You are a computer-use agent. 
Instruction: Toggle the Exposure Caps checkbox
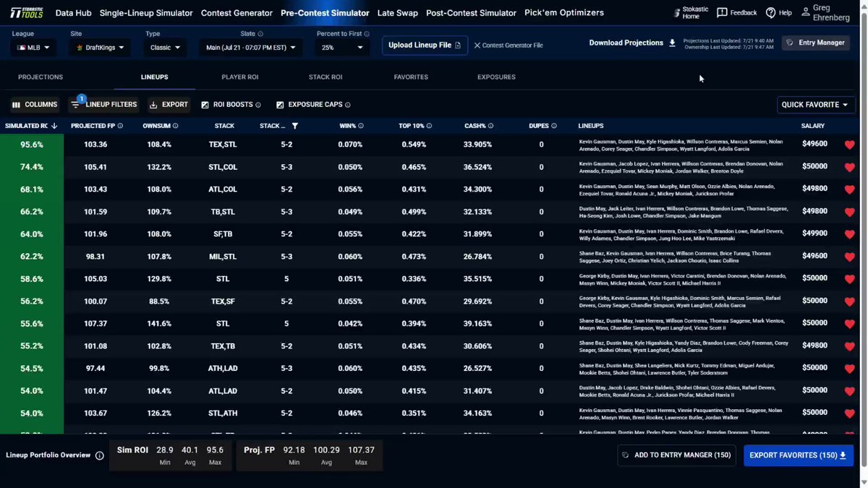click(x=280, y=105)
